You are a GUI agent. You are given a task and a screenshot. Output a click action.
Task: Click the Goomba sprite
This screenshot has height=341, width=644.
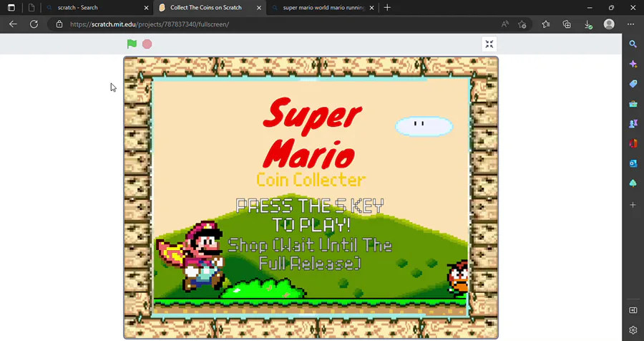tap(457, 278)
